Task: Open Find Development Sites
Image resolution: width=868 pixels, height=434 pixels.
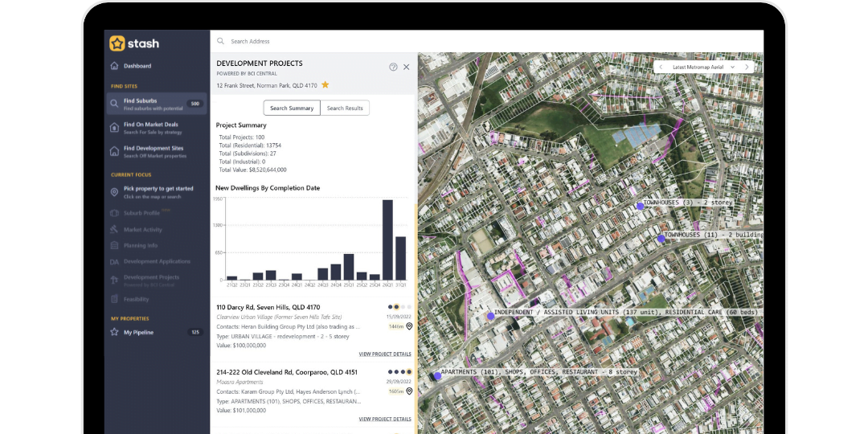Action: [x=156, y=152]
